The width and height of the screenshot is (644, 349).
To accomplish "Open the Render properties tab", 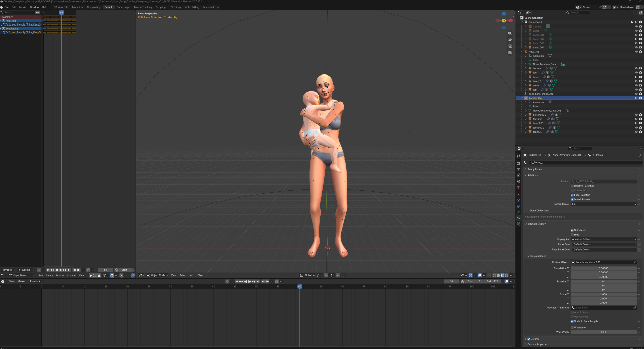I will pos(518,163).
